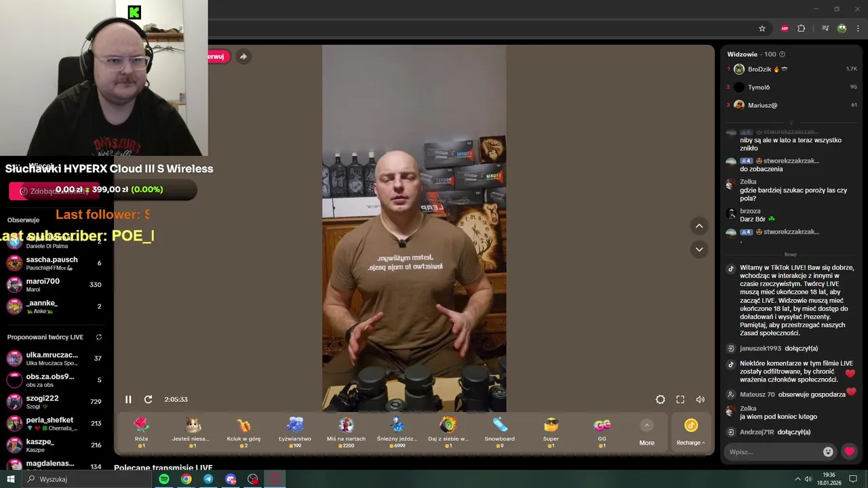Viewport: 868px width, 488px height.
Task: Open stream settings gear icon
Action: point(660,399)
